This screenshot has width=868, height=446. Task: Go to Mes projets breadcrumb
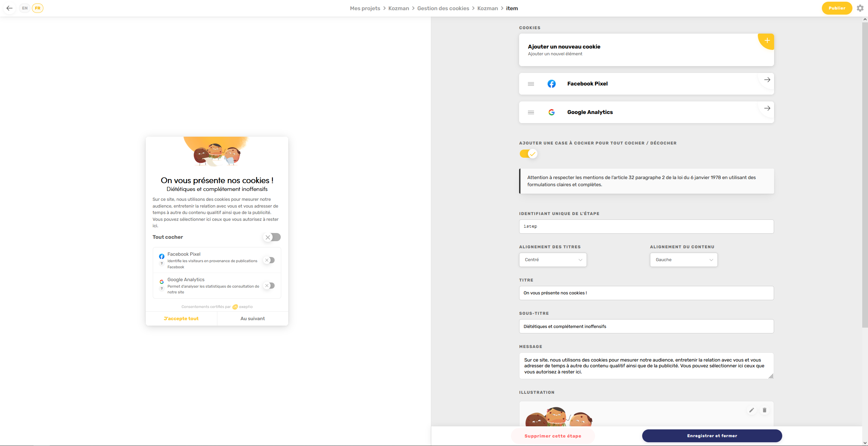point(365,8)
